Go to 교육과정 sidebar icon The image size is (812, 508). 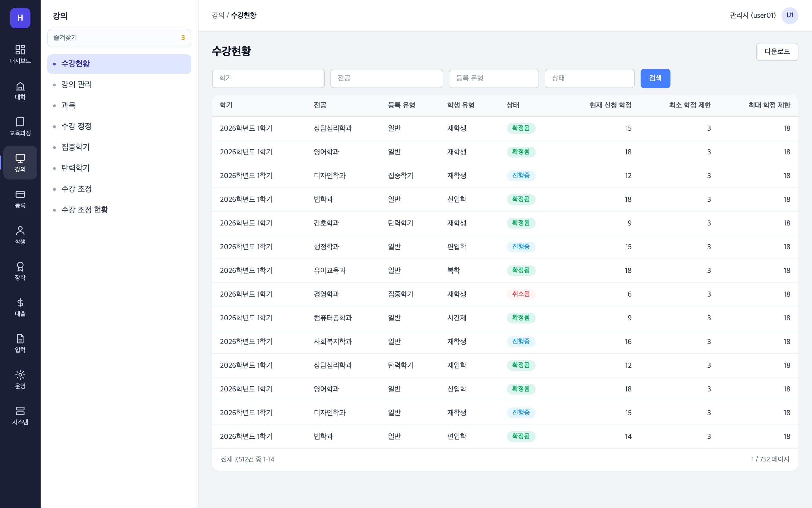(x=20, y=126)
